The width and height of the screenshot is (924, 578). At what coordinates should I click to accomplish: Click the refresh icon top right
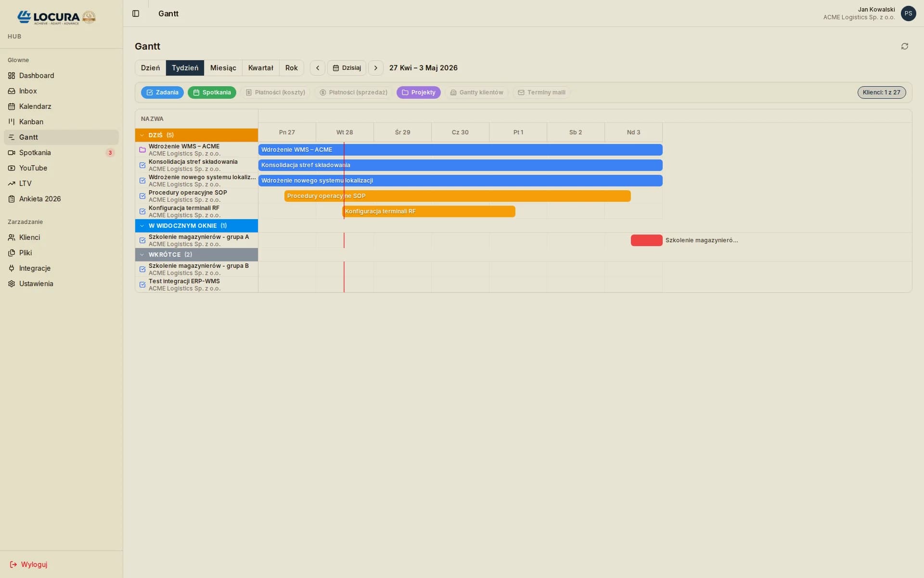[x=905, y=46]
